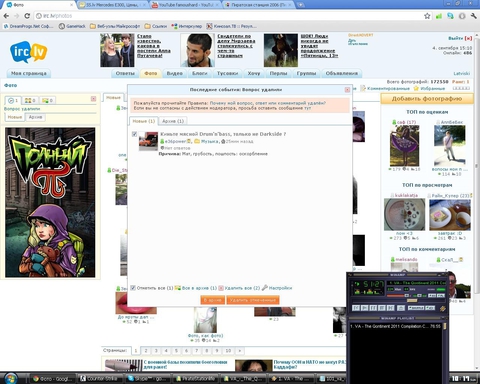Open the Видео section tab

pos(175,73)
